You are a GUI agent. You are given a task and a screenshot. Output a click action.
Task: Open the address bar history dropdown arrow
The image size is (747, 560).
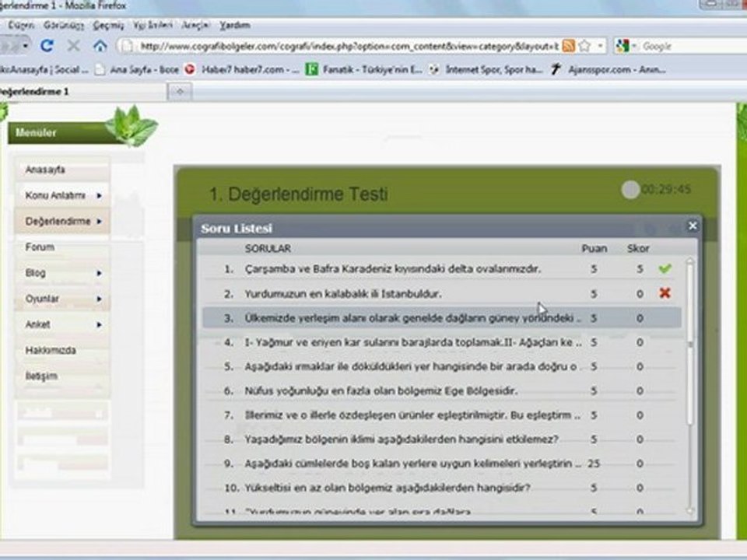tap(600, 46)
